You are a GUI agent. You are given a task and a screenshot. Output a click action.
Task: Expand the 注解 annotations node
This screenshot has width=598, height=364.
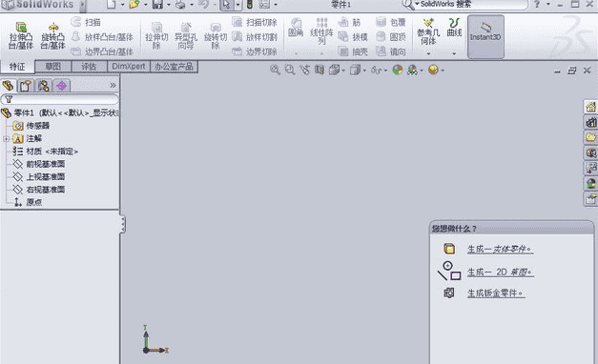click(x=6, y=139)
